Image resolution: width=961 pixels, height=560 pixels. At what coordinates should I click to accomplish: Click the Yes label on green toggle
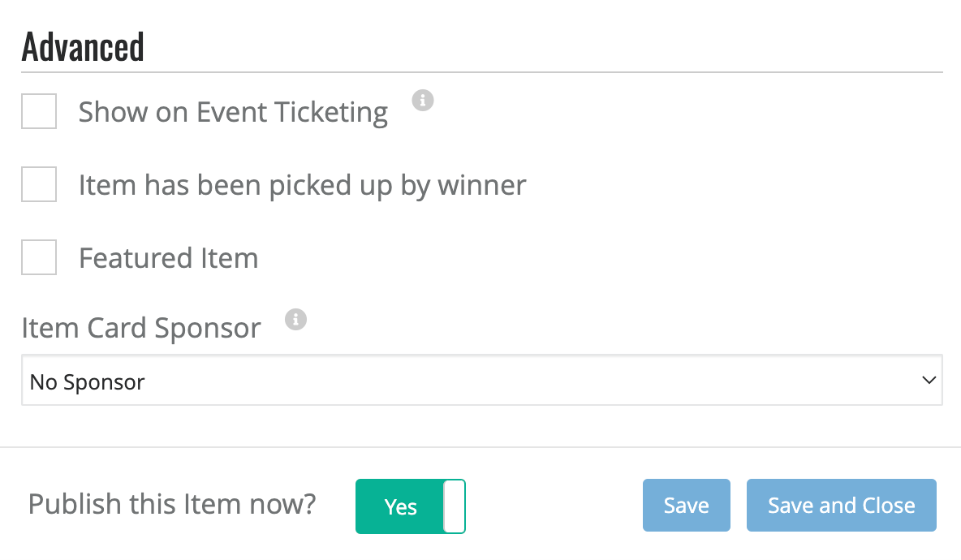[400, 506]
